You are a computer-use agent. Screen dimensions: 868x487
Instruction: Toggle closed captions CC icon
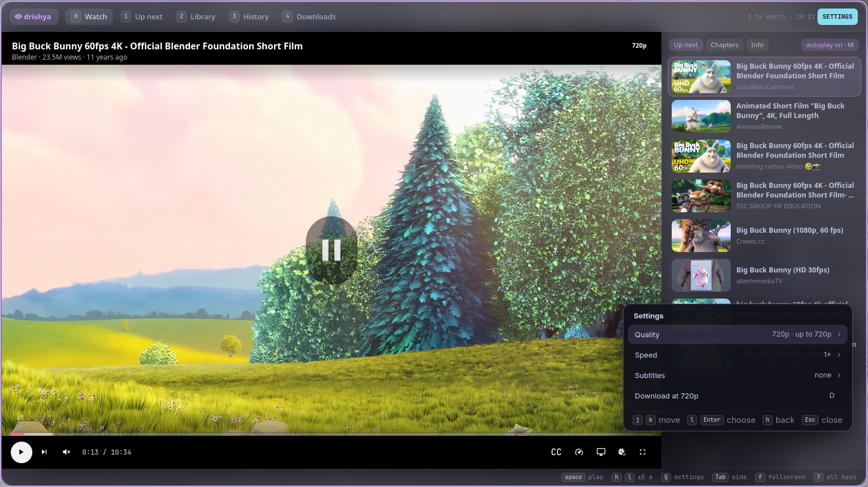coord(557,452)
